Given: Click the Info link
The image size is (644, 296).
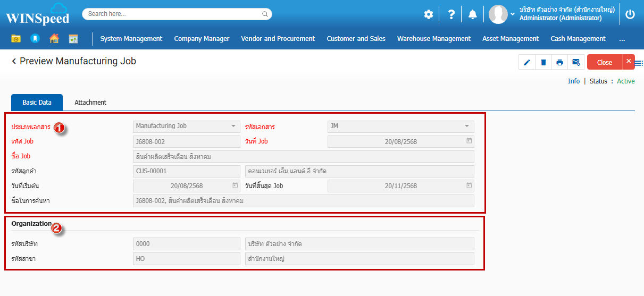Looking at the screenshot, I should (573, 81).
